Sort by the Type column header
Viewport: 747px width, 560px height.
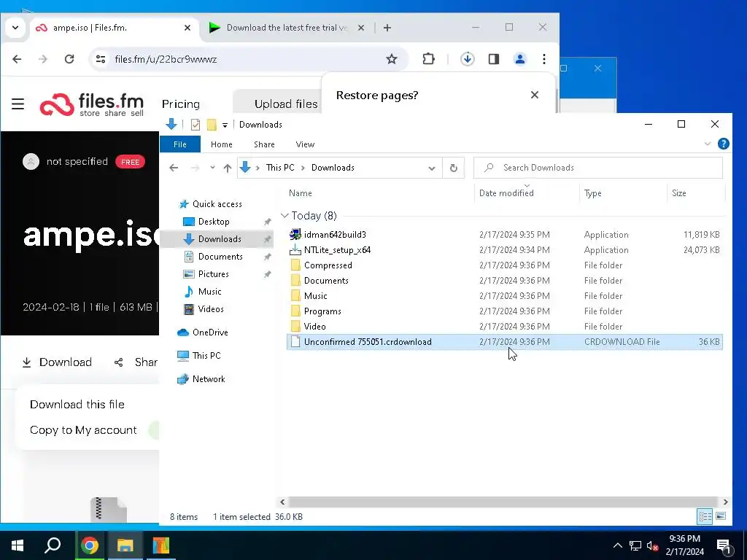(x=592, y=192)
